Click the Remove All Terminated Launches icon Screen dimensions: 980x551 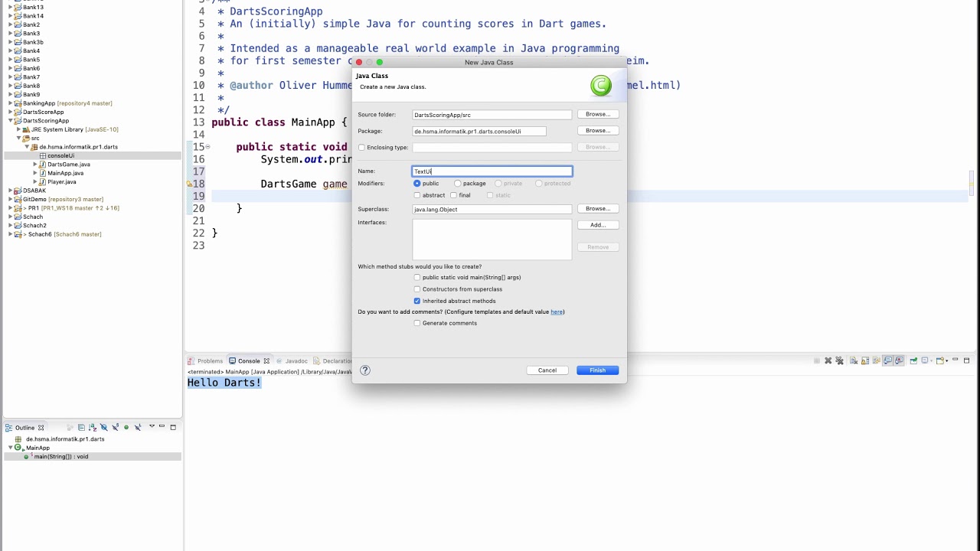pos(839,360)
